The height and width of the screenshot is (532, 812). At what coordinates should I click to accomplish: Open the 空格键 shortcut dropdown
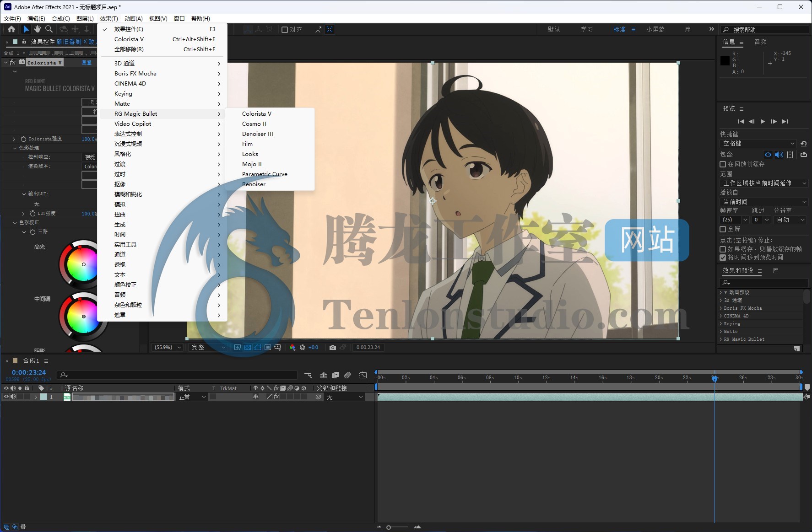coord(758,144)
